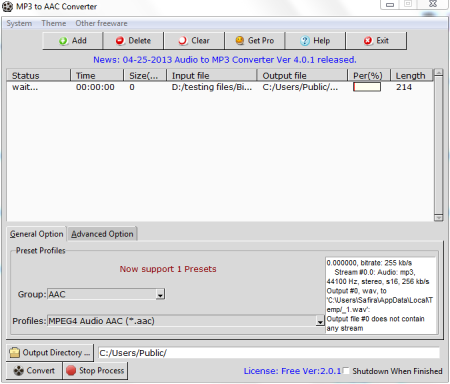Open the System menu
This screenshot has height=384, width=450.
(19, 23)
